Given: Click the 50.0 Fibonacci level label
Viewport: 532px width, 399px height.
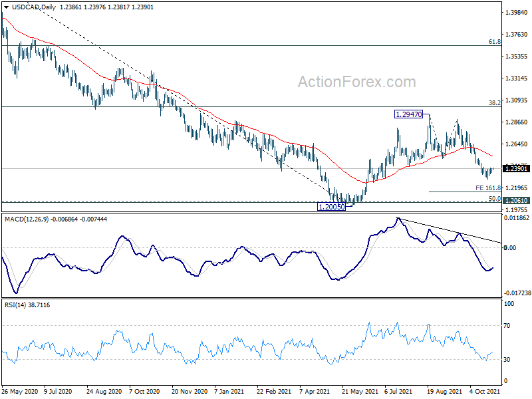Looking at the screenshot, I should 494,198.
